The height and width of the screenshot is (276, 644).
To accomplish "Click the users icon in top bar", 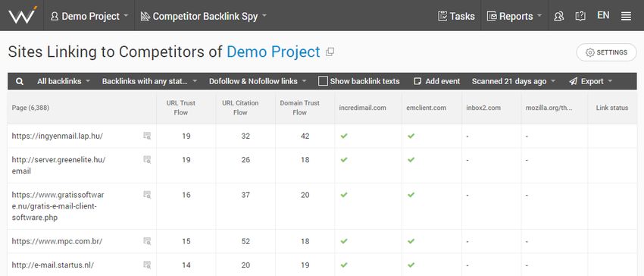I will 558,16.
